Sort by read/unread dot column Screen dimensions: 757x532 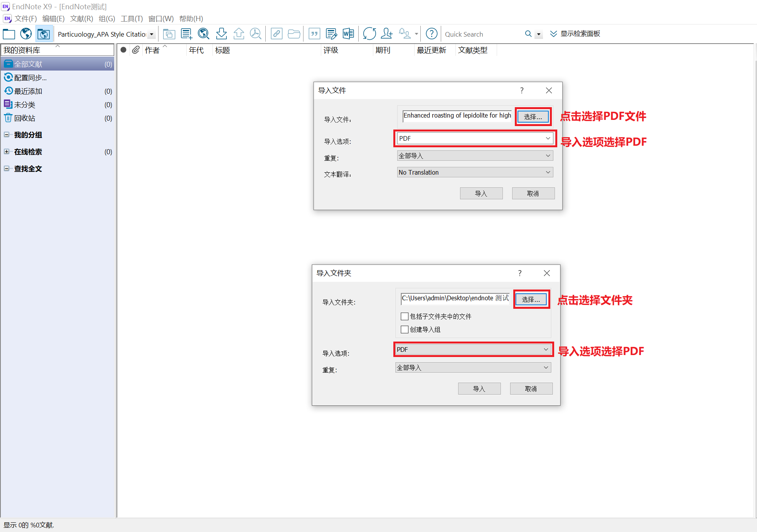click(x=123, y=50)
